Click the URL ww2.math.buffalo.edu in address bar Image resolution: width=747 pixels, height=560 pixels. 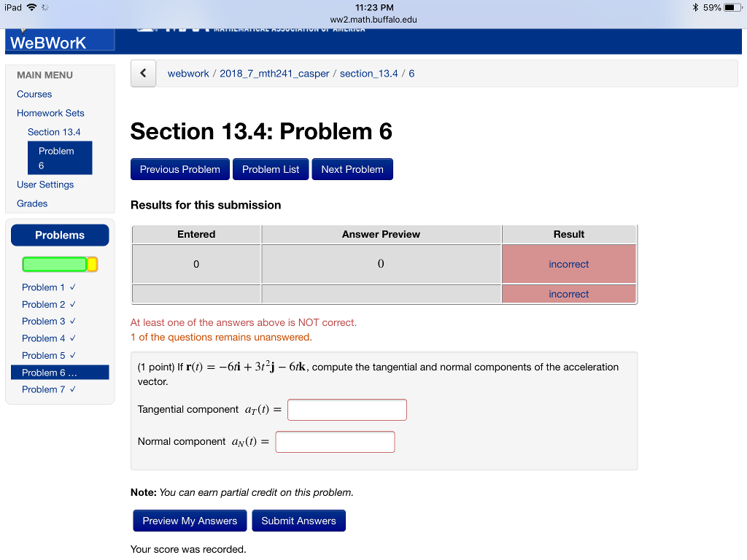coord(373,20)
